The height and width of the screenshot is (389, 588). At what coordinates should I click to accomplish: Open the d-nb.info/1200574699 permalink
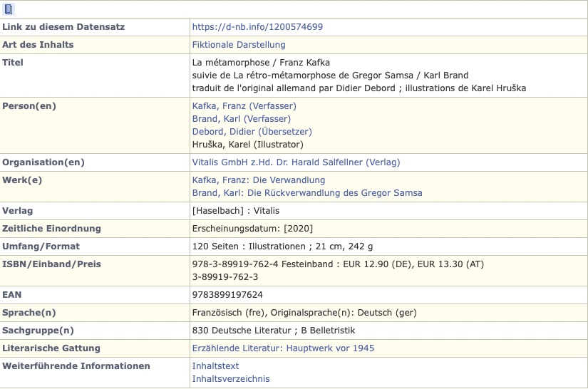[x=257, y=27]
